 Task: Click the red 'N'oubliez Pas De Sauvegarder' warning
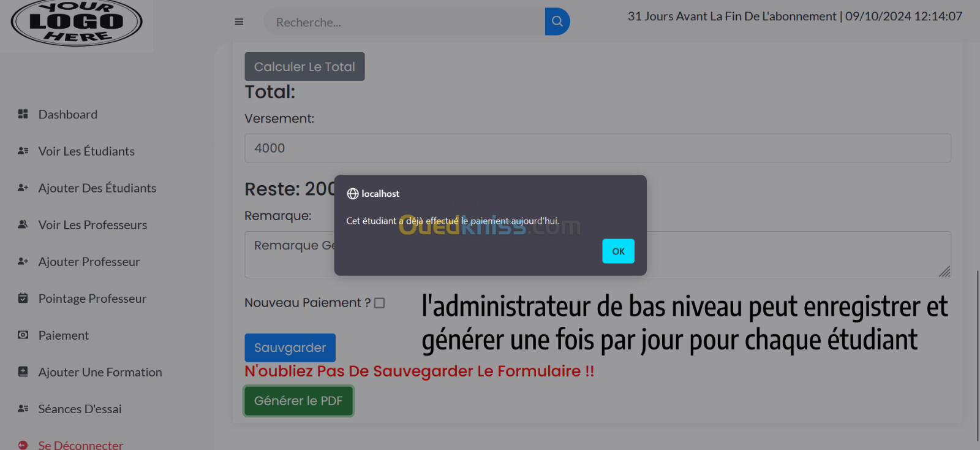click(x=420, y=371)
